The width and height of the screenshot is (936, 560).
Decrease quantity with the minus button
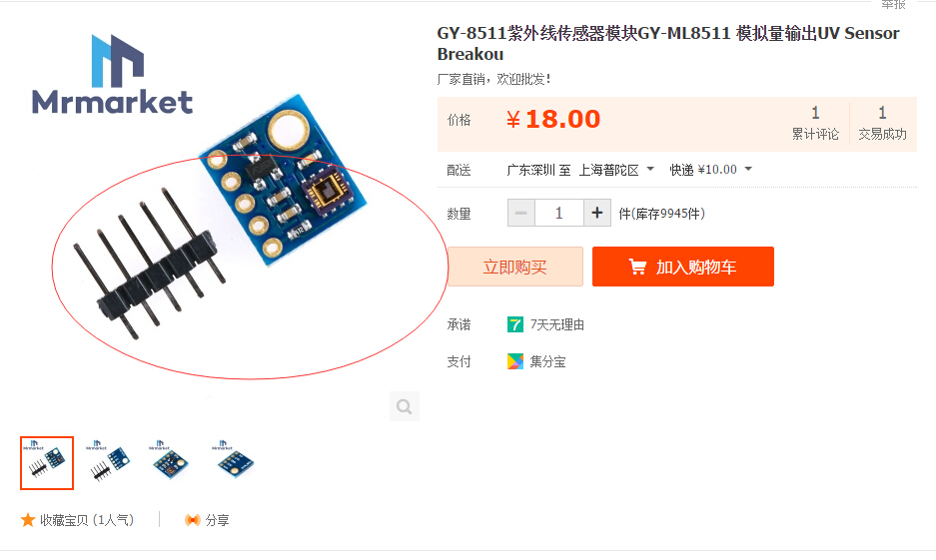point(521,213)
